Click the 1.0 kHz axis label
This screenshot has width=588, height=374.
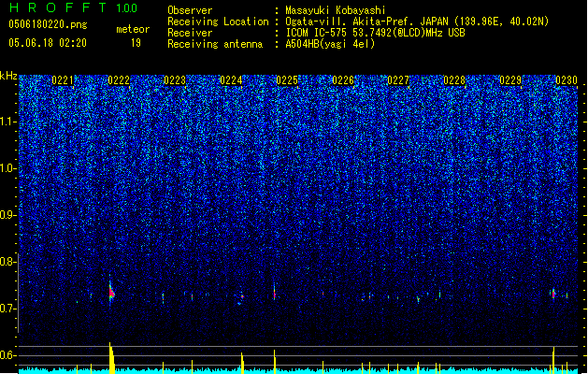click(8, 168)
